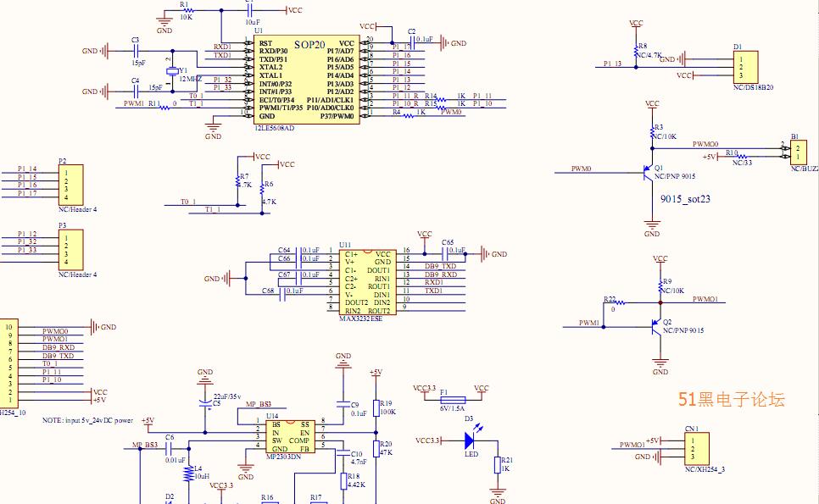Screen dimensions: 819x504
Task: Select the D1 NC/DS18B20 connector box
Action: pos(745,67)
